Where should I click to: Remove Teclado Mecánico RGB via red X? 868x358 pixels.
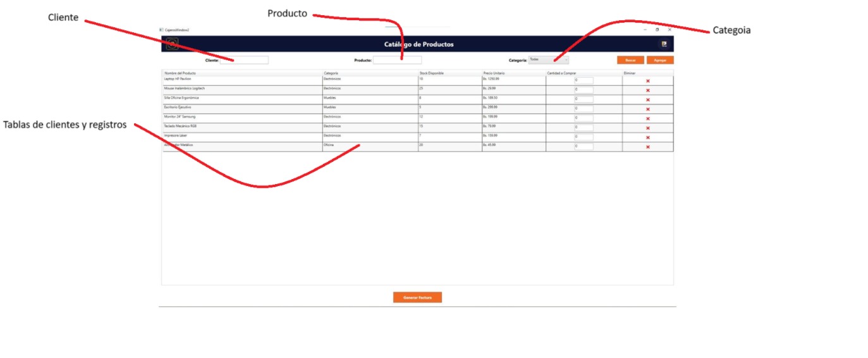click(x=647, y=128)
